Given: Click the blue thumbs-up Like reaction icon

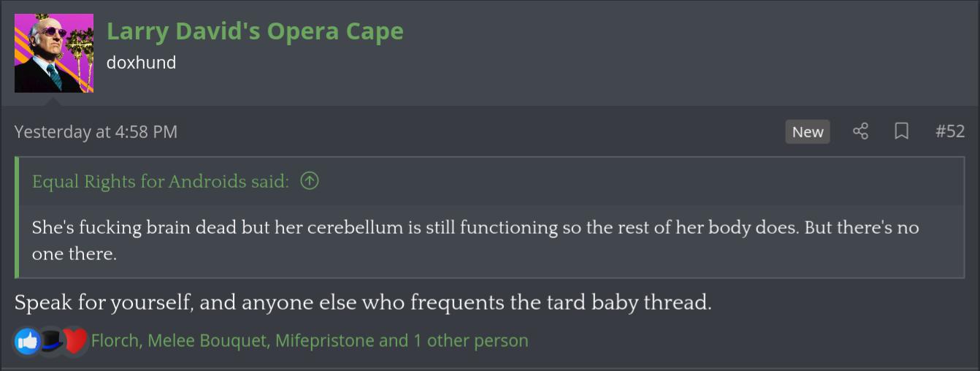Looking at the screenshot, I should 27,340.
